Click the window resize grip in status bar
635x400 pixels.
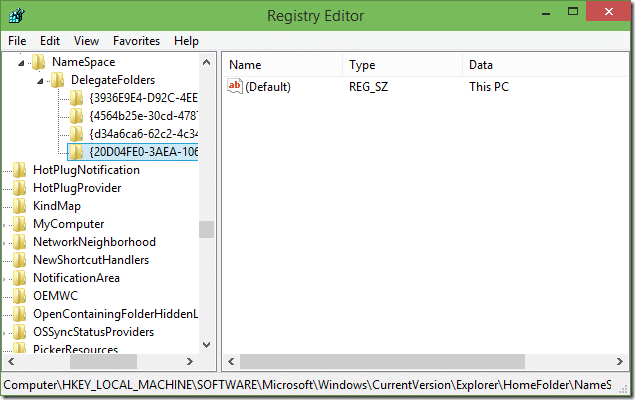coord(624,389)
